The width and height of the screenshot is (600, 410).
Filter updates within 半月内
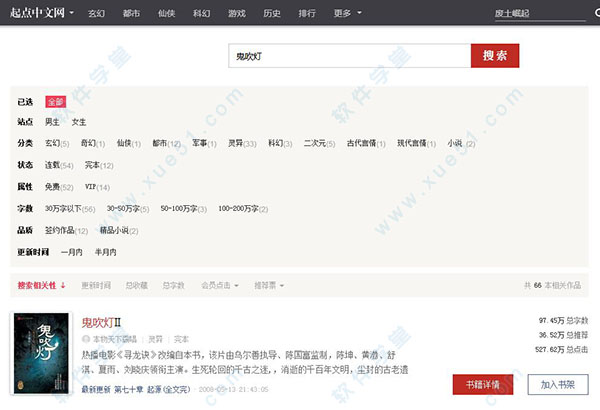(x=106, y=252)
